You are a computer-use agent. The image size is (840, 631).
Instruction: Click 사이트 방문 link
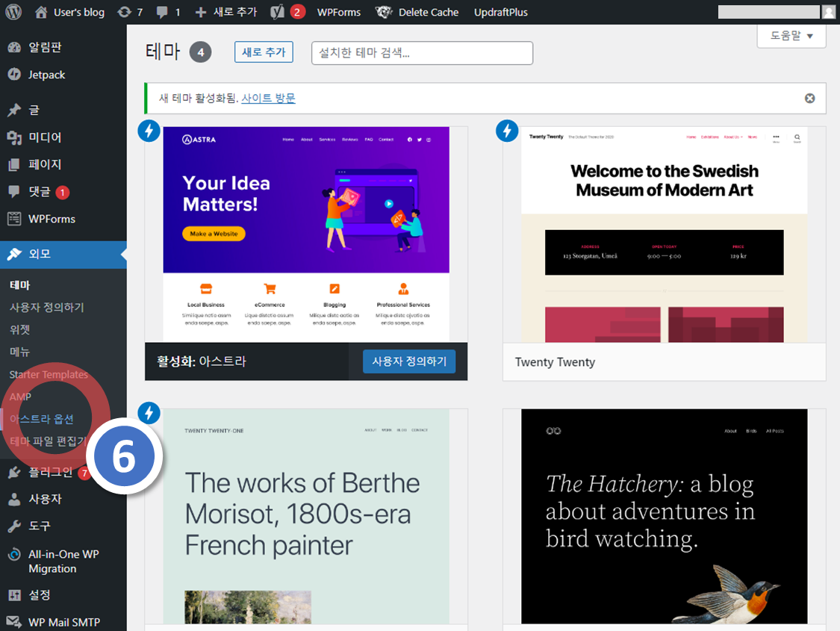pos(268,98)
